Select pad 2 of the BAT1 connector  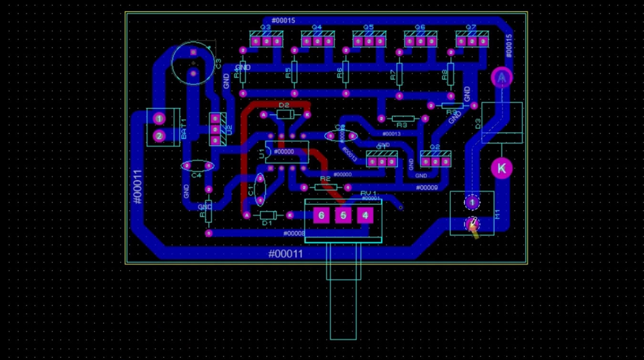pyautogui.click(x=159, y=136)
